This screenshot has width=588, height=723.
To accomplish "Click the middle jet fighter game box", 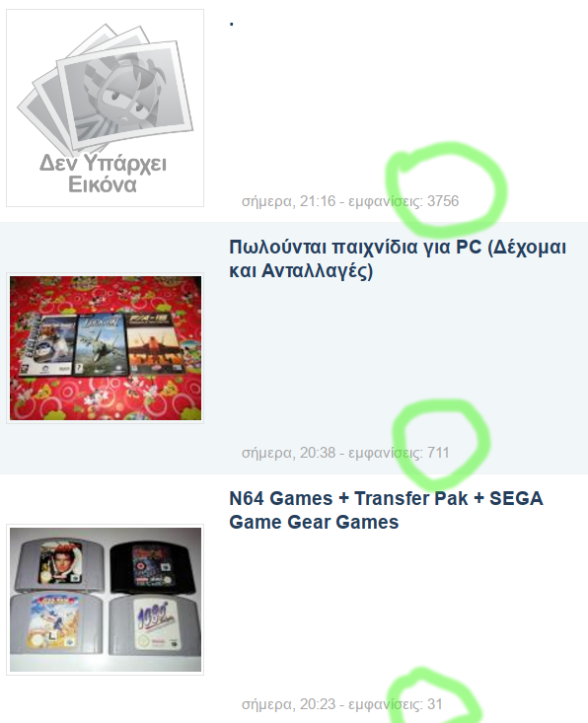I will 101,345.
